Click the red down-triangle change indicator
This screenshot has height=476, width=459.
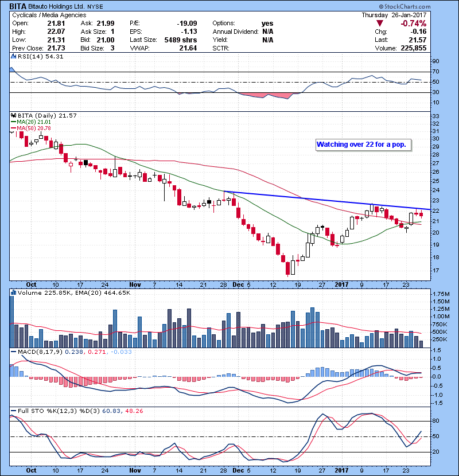coord(379,24)
